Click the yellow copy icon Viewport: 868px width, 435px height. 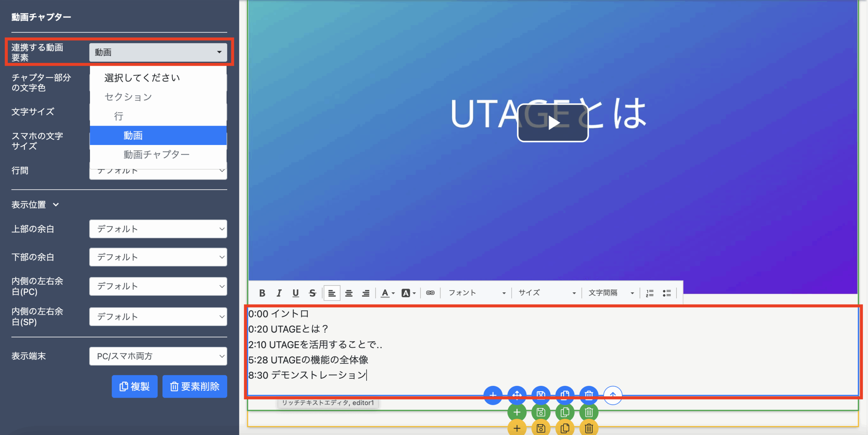[565, 428]
